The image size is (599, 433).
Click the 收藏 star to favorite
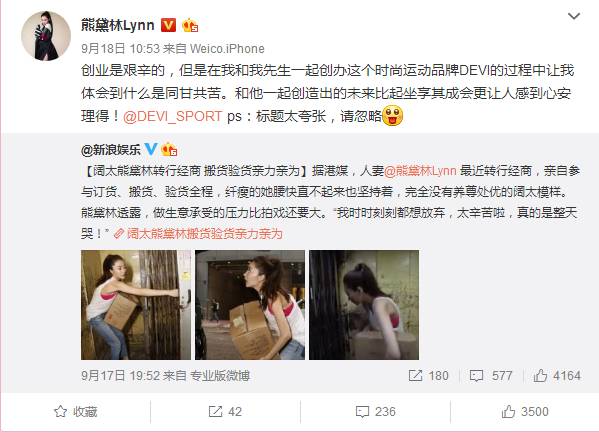pyautogui.click(x=76, y=412)
